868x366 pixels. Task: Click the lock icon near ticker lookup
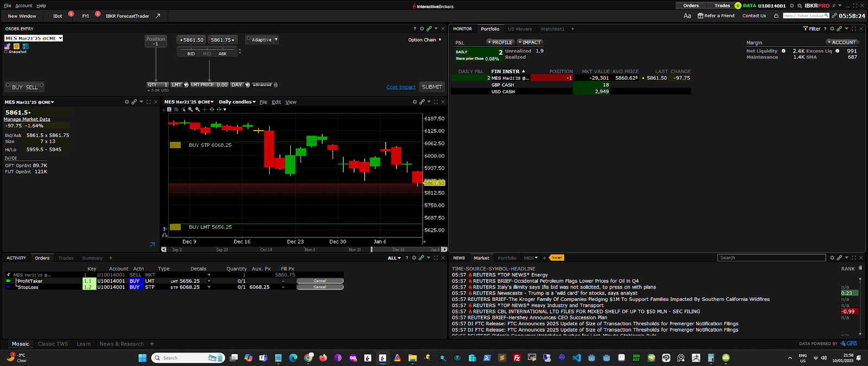click(x=776, y=16)
